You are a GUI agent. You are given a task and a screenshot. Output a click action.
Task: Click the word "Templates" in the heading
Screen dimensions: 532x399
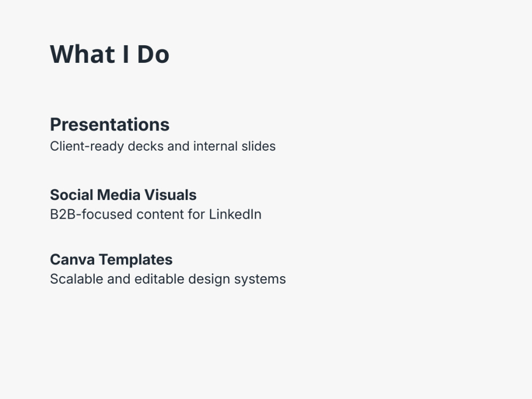[x=136, y=260]
